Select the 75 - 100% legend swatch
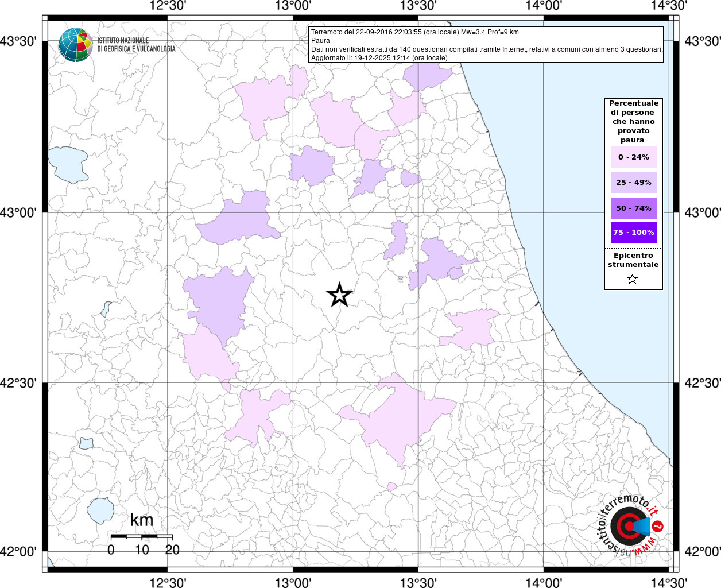 (x=633, y=233)
